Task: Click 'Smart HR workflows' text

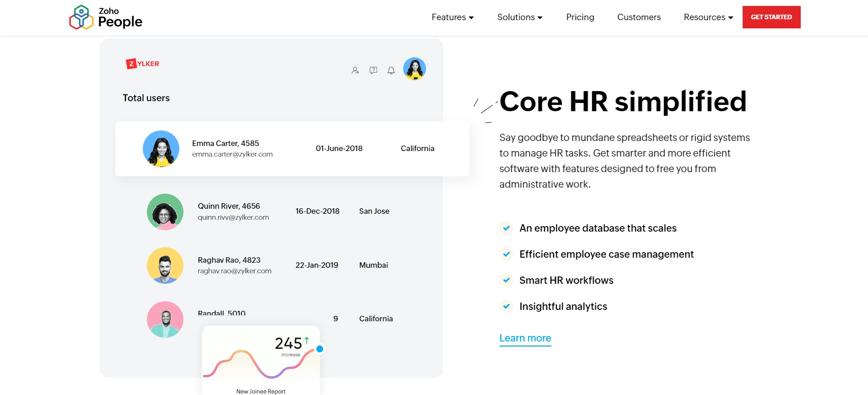Action: [x=566, y=280]
